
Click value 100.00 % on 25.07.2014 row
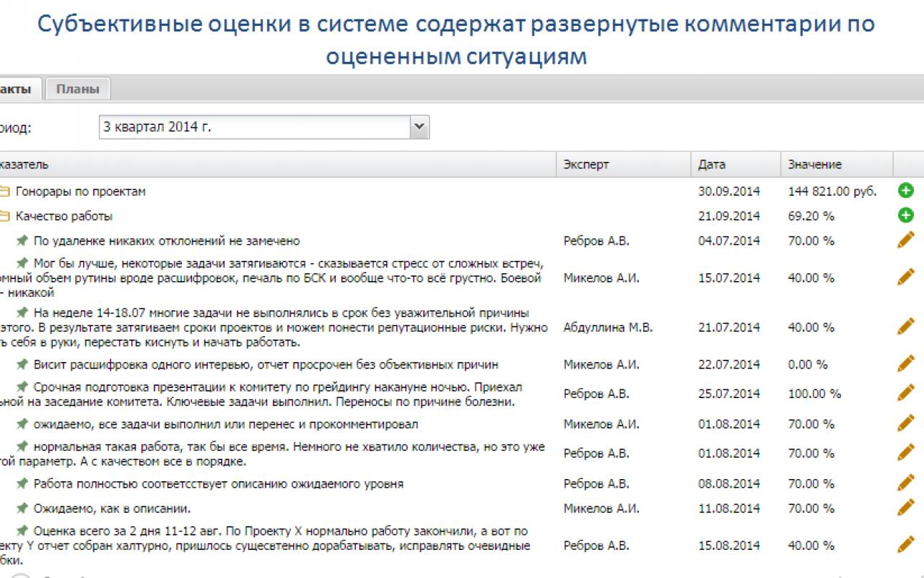[814, 394]
